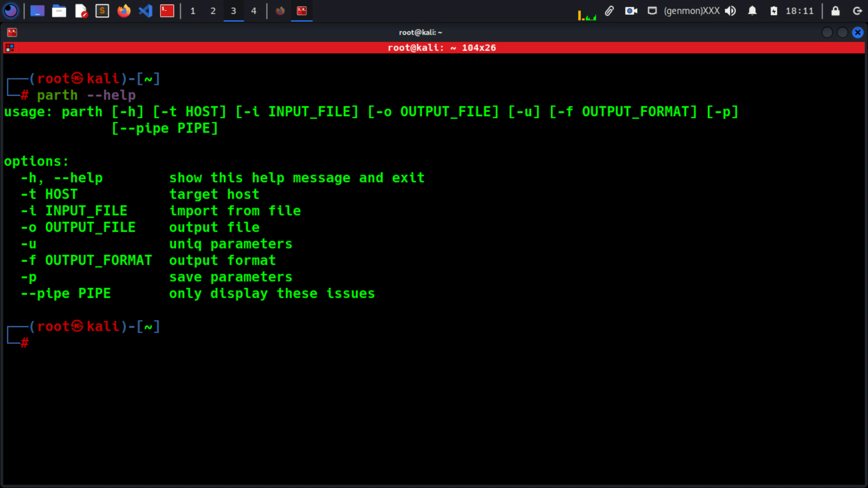
Task: Launch the text editor from the panel
Action: [x=81, y=10]
